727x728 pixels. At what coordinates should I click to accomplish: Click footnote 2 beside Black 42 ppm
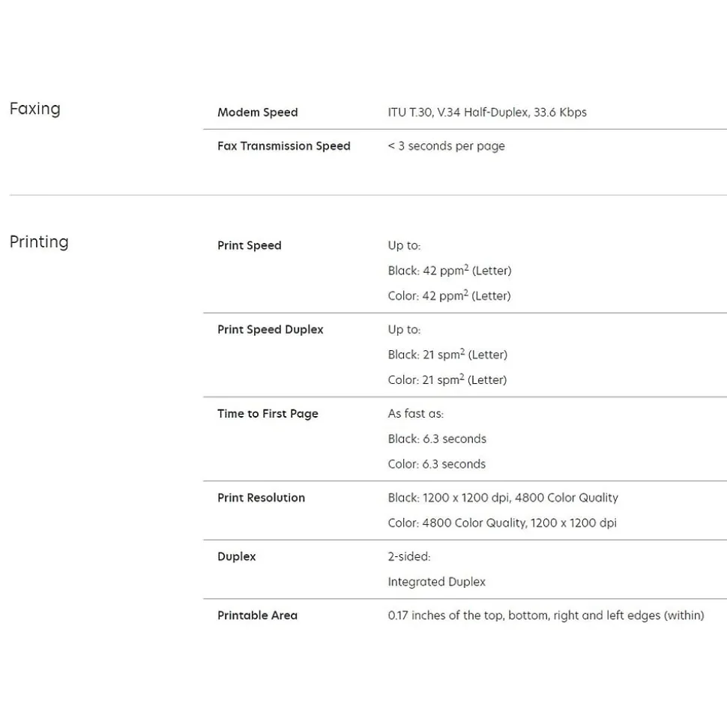tap(466, 267)
